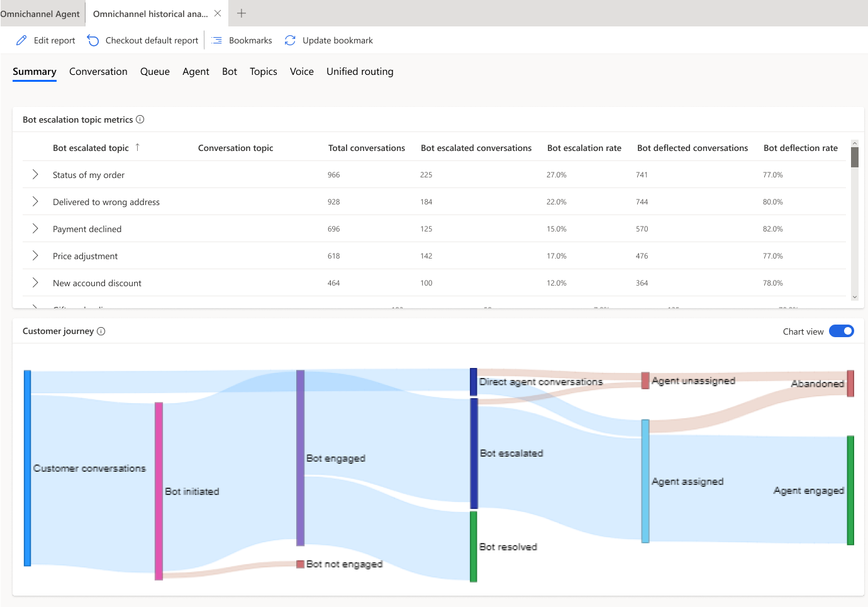Sort by Bot deflection rate column header
Viewport: 868px width, 607px height.
pyautogui.click(x=801, y=148)
